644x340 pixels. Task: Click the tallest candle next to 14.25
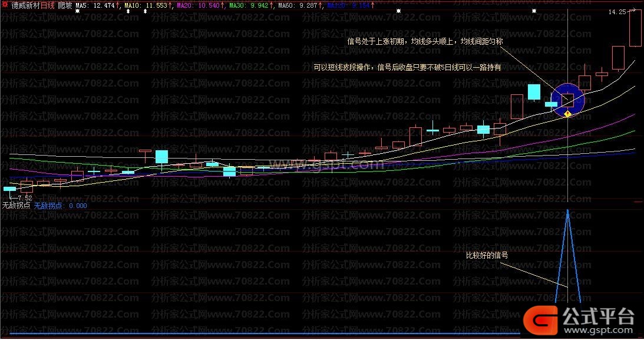click(x=635, y=28)
